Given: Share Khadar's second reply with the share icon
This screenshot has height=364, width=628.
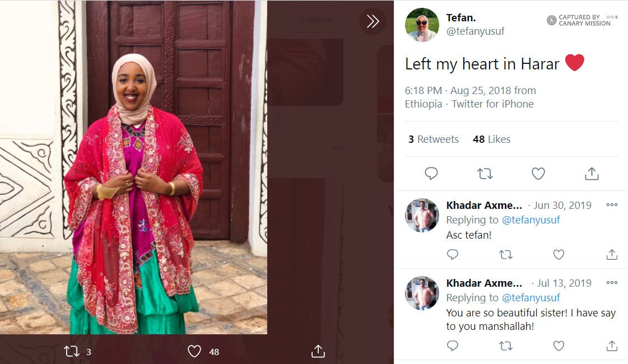Looking at the screenshot, I should click(x=612, y=346).
